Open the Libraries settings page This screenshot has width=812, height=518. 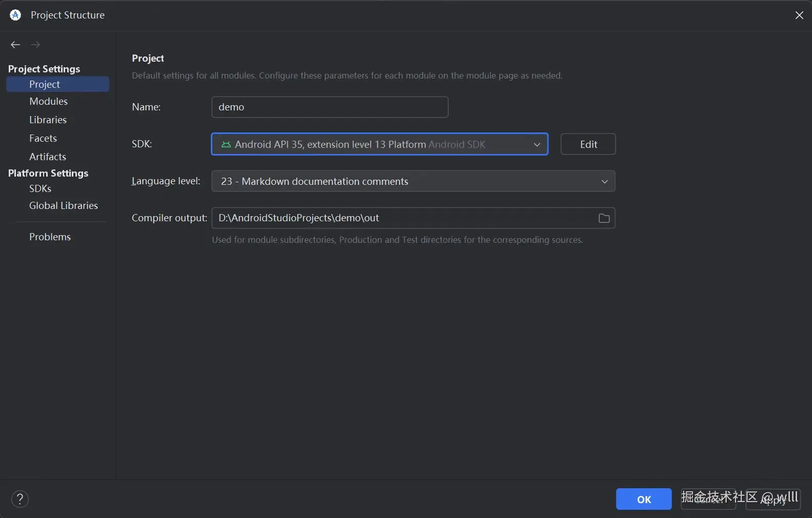tap(48, 120)
